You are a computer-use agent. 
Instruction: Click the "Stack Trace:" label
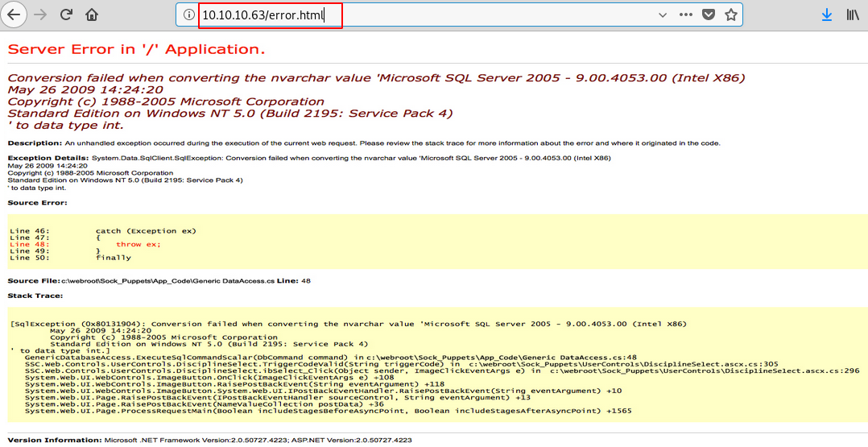(x=35, y=296)
